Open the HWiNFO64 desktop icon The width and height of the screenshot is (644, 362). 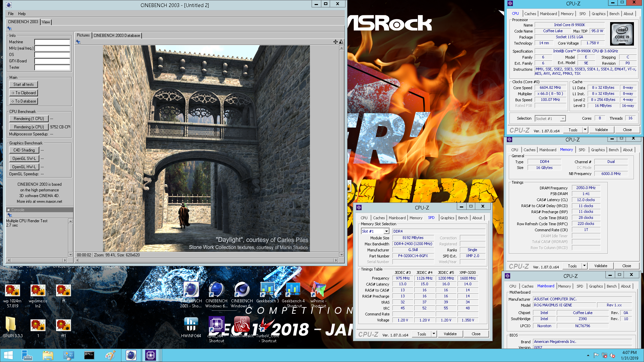[x=191, y=327]
